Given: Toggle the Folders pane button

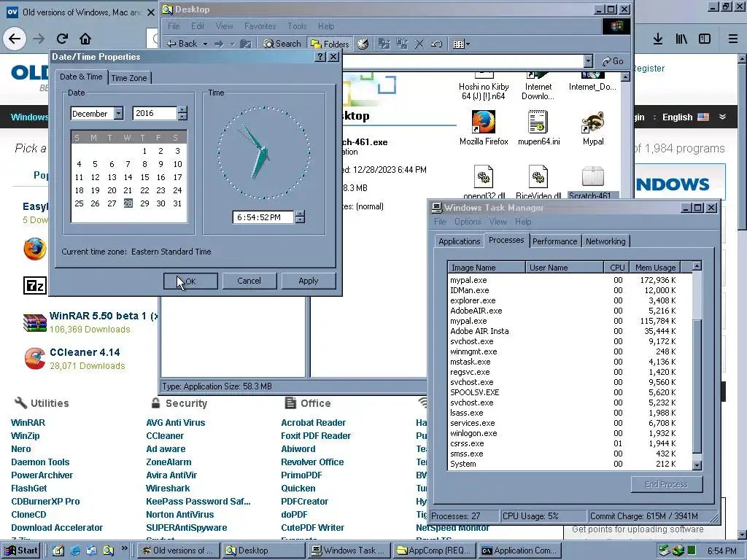Looking at the screenshot, I should coord(330,44).
